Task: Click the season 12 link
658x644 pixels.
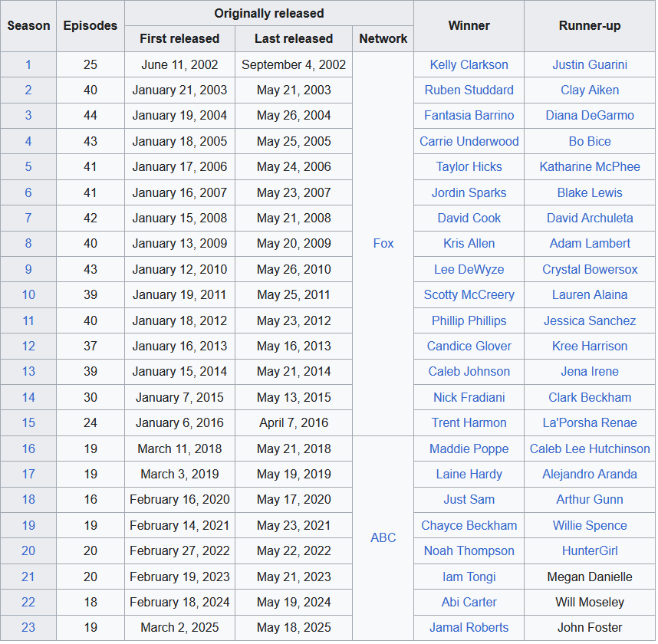Action: 28,346
